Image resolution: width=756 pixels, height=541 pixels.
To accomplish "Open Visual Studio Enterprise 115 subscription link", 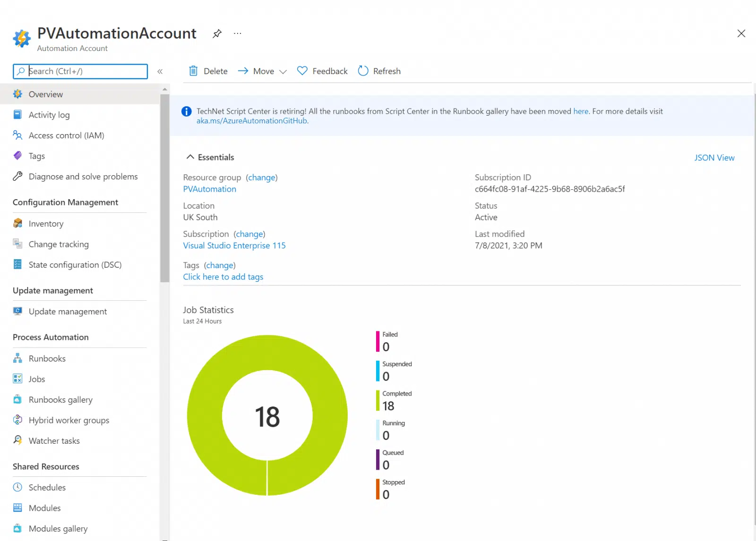I will tap(234, 245).
